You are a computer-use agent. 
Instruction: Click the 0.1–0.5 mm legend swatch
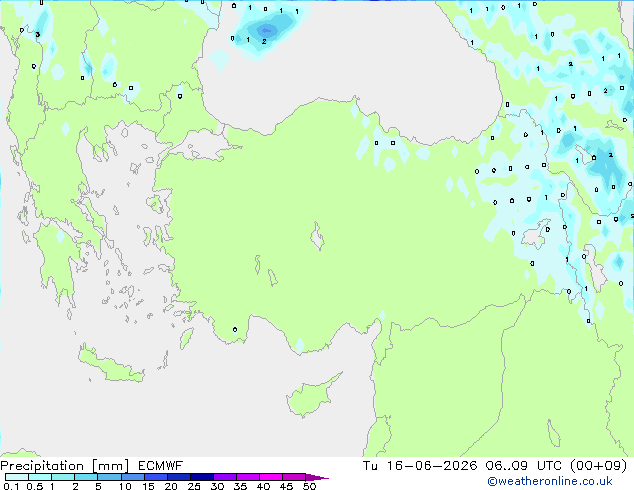pos(17,477)
